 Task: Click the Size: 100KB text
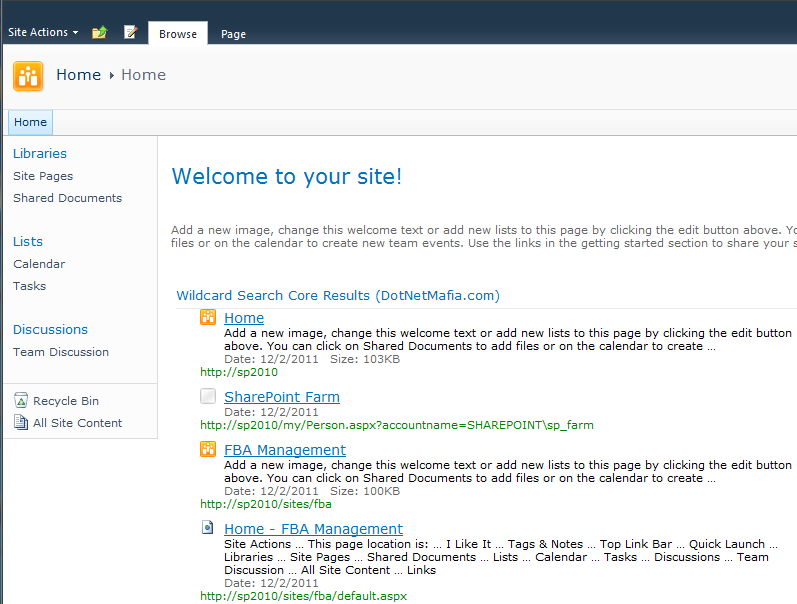[365, 491]
